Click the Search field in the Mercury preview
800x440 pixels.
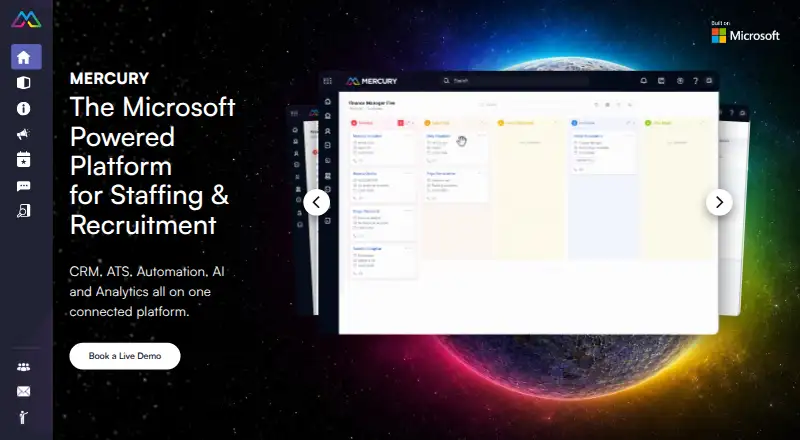click(514, 81)
